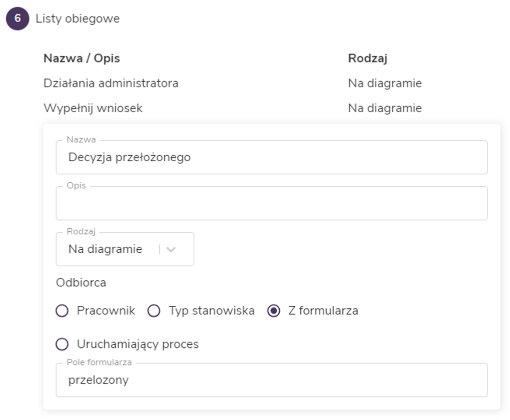Focus the Nazwa field containing Decyzja przełożonego
This screenshot has height=420, width=510.
coord(271,158)
